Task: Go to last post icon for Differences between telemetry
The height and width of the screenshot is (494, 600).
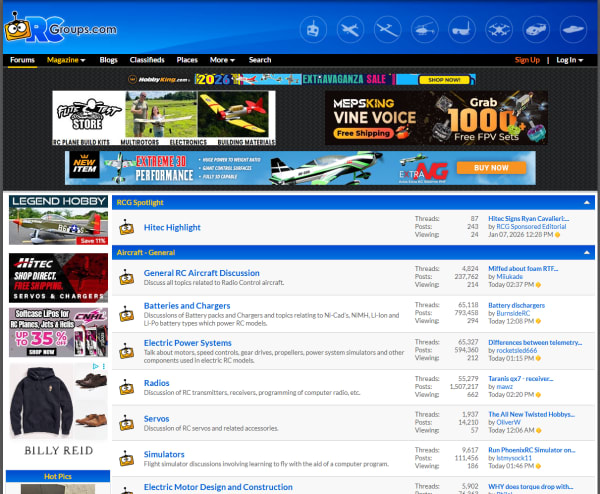Action: pos(538,358)
